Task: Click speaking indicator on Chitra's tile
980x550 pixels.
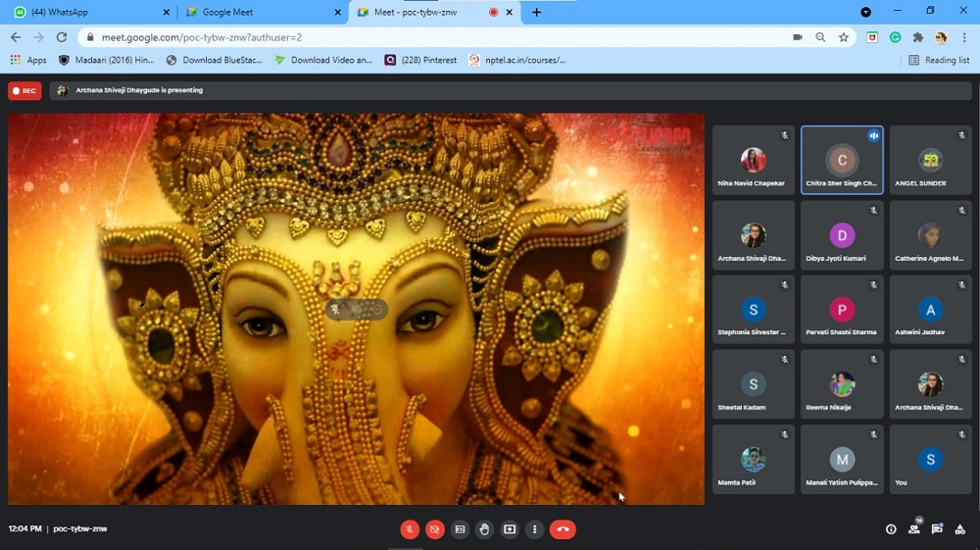Action: pos(873,135)
